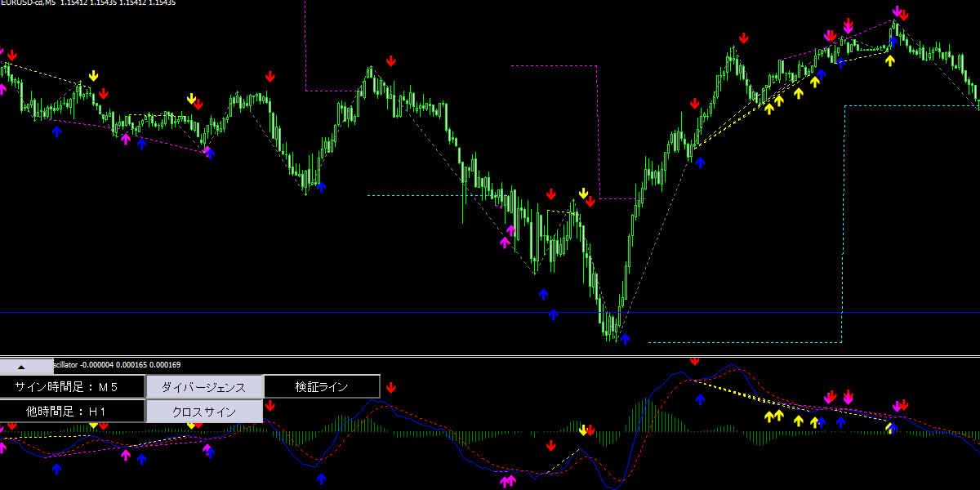Click the magenta down arrow above the highest peak
The height and width of the screenshot is (490, 980).
pyautogui.click(x=897, y=12)
